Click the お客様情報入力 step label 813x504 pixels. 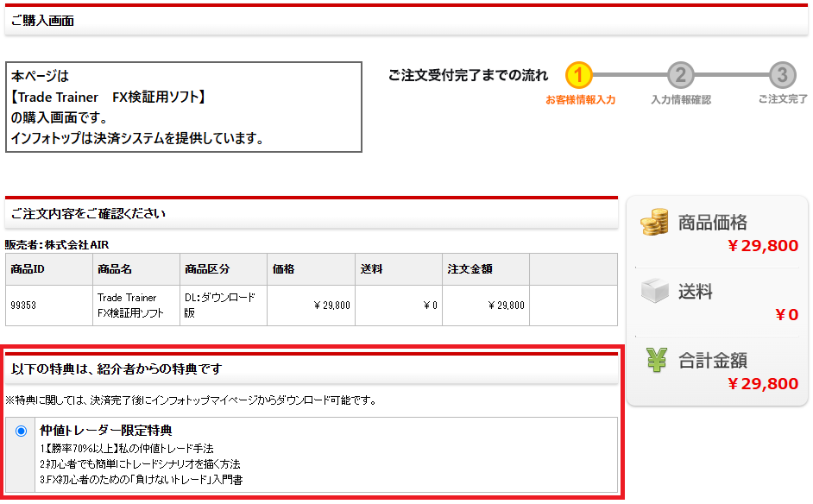580,99
